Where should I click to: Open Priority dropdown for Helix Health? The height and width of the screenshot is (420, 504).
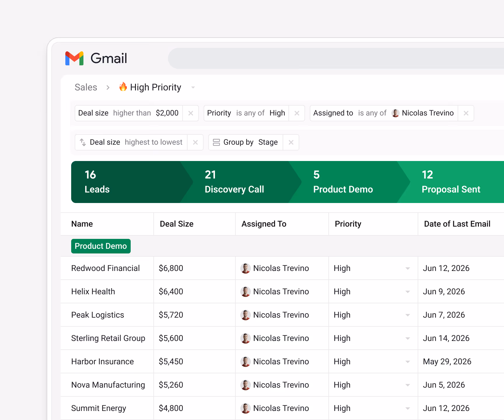point(408,292)
